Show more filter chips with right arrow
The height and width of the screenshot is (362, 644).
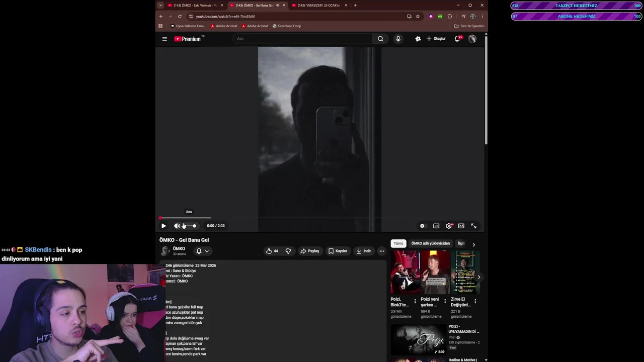473,245
